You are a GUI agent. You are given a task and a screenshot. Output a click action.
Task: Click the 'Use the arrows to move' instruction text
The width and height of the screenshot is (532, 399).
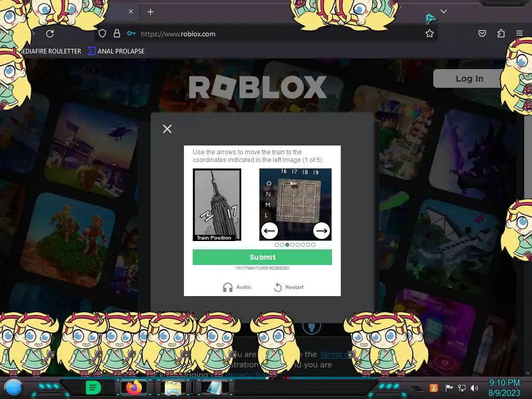coord(257,156)
